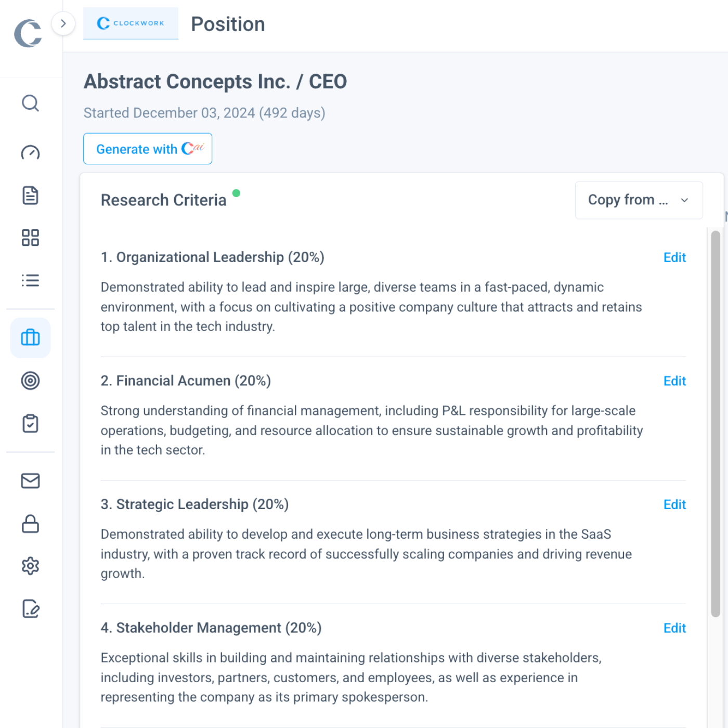The image size is (728, 728).
Task: Open the bulleted list icon in sidebar
Action: pos(30,280)
